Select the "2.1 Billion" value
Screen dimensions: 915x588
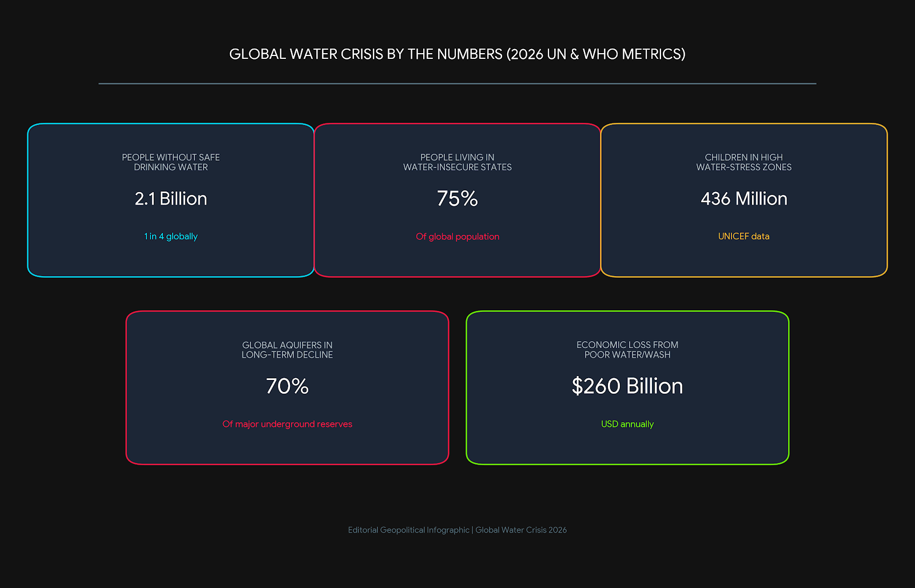(x=171, y=198)
